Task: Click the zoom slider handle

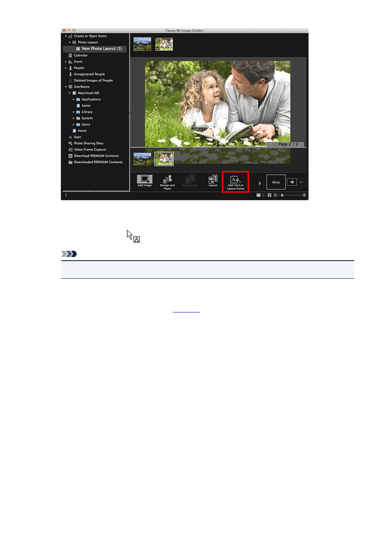Action: pos(282,195)
